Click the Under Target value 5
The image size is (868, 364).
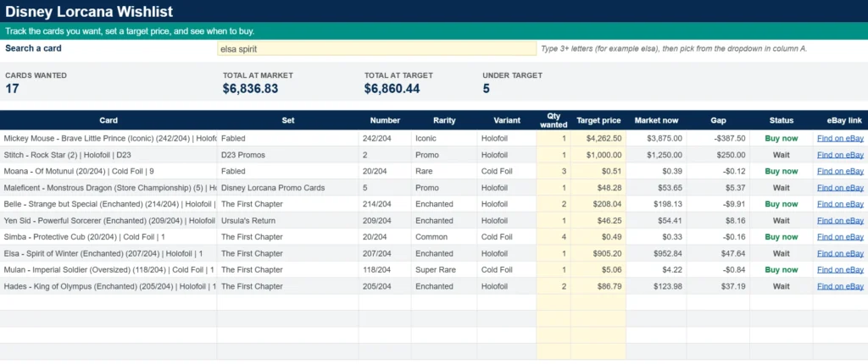click(486, 89)
